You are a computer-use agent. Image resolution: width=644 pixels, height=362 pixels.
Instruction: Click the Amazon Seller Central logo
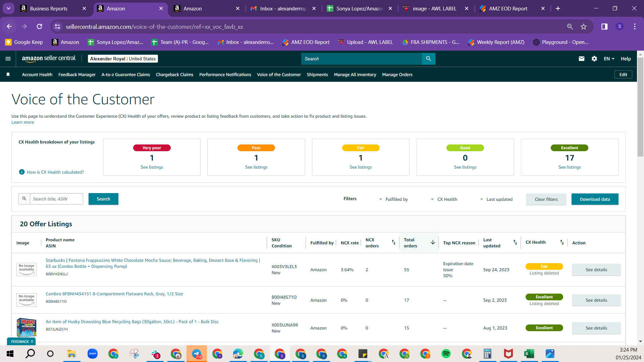49,59
